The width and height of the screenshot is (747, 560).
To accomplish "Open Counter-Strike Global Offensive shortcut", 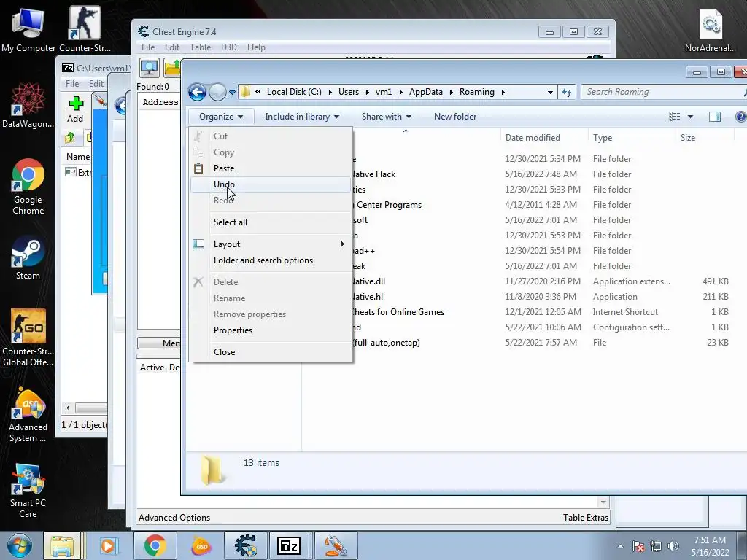I will 28,337.
